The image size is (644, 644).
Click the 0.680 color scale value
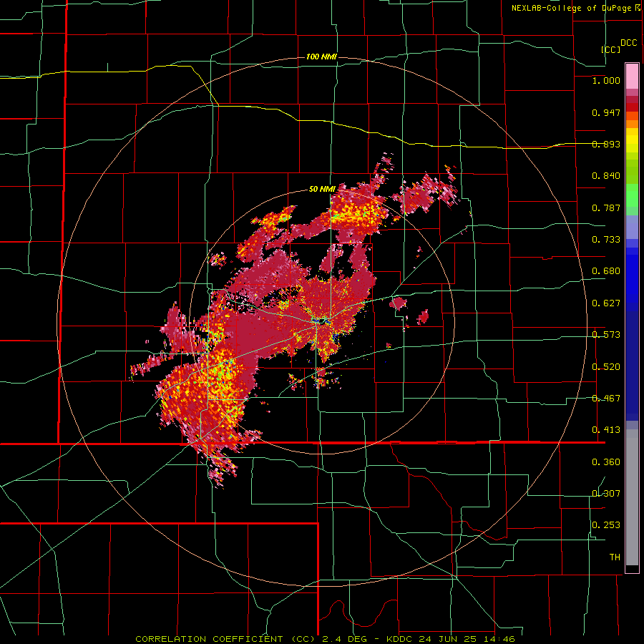click(x=606, y=271)
